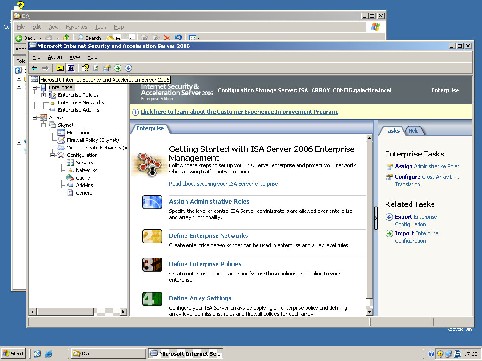Click the Import Enterprise Configuration task icon

point(389,234)
